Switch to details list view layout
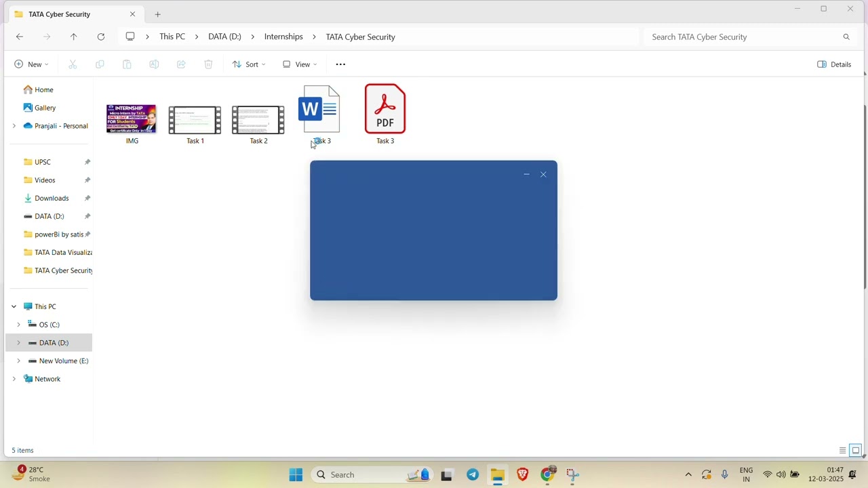 click(843, 451)
